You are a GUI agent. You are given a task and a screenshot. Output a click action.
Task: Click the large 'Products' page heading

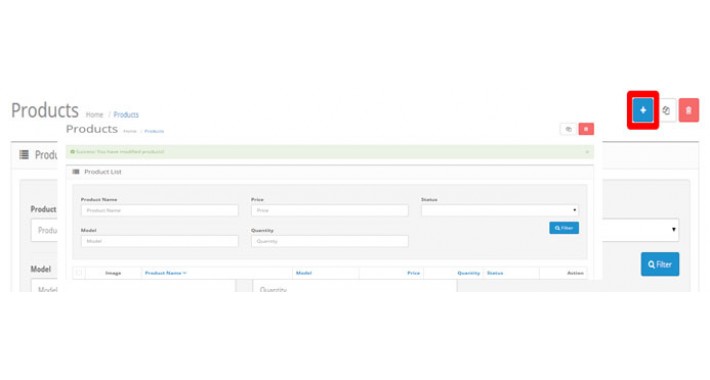coord(45,111)
